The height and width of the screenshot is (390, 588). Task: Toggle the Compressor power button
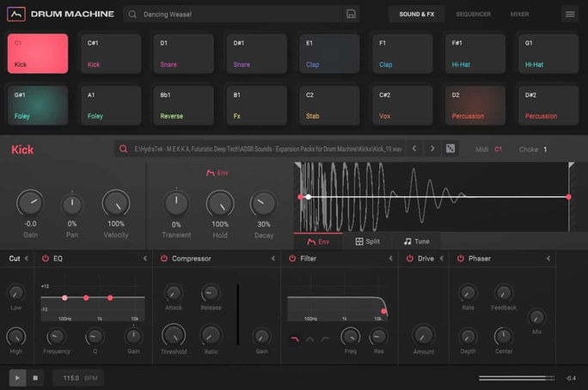[164, 258]
